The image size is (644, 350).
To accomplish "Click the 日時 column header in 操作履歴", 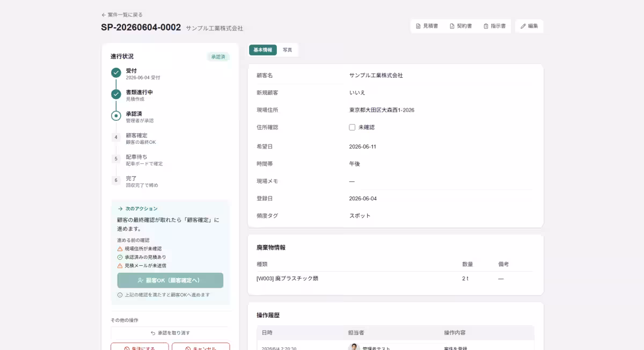I will (x=267, y=333).
